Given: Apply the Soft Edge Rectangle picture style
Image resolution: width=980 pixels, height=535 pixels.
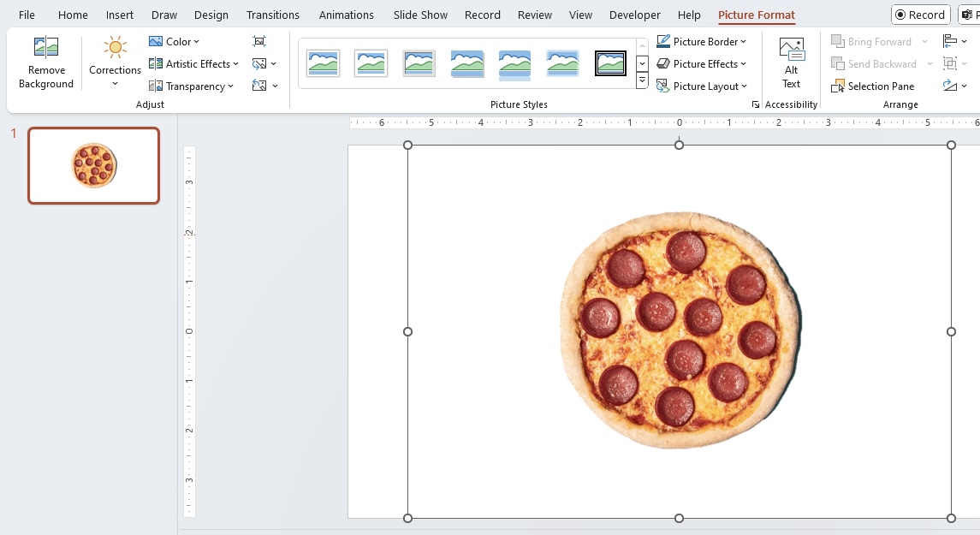Looking at the screenshot, I should pyautogui.click(x=562, y=63).
